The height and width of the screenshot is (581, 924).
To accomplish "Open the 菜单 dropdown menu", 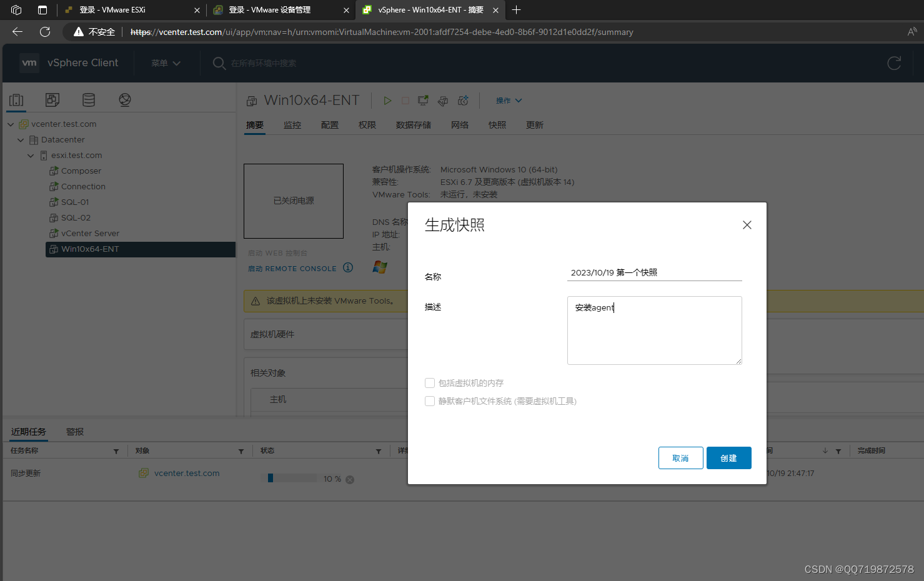I will click(x=166, y=63).
